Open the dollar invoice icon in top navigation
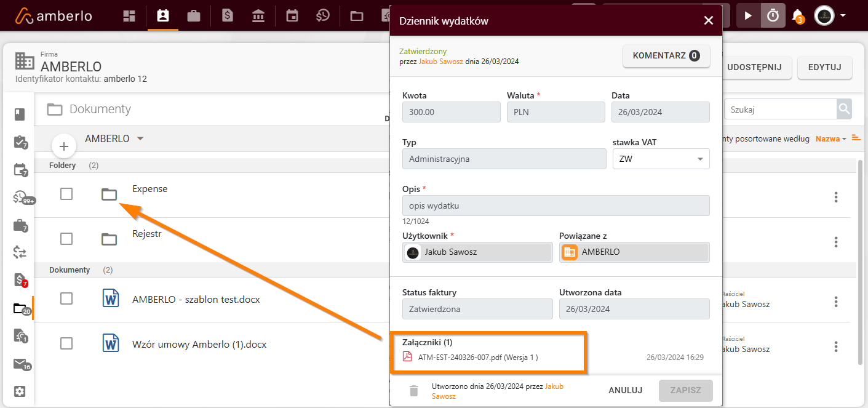The image size is (868, 408). 228,16
